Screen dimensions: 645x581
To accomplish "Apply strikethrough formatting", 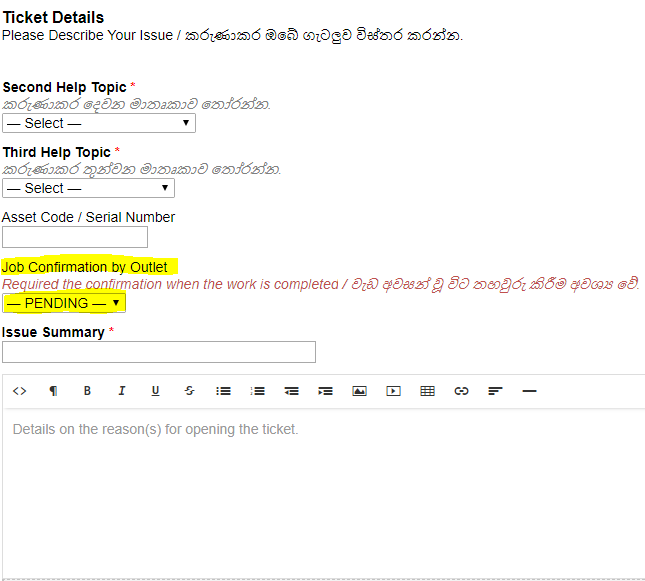I will click(x=189, y=391).
